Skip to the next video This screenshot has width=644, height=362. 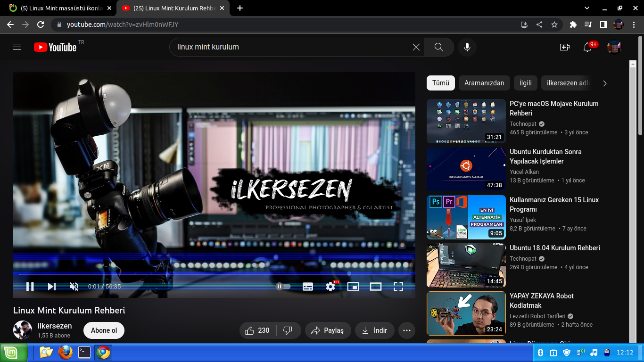[x=52, y=286]
